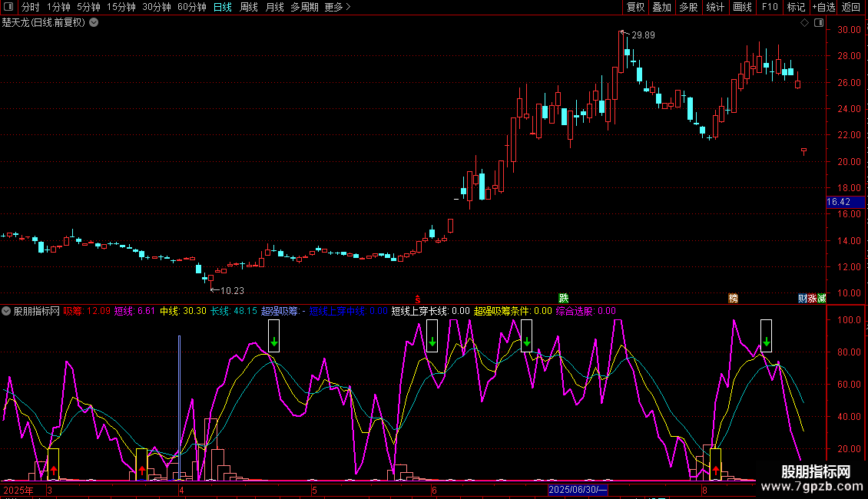Open the 楚天龙 chart title dropdown arrow
Viewport: 868px width, 499px height.
94,23
